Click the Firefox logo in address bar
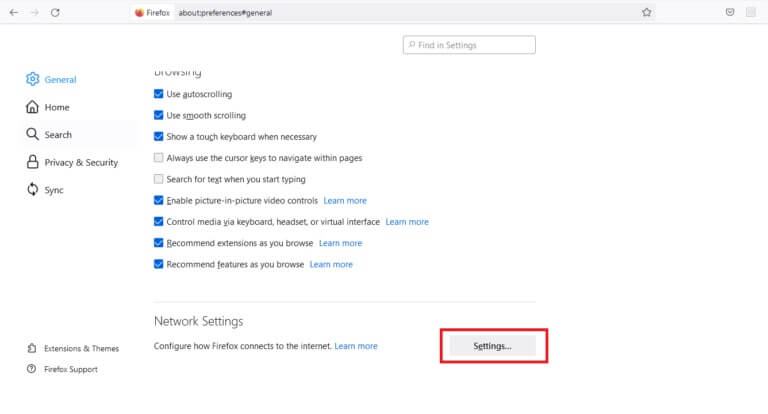Screen dimensions: 768x414 (139, 13)
